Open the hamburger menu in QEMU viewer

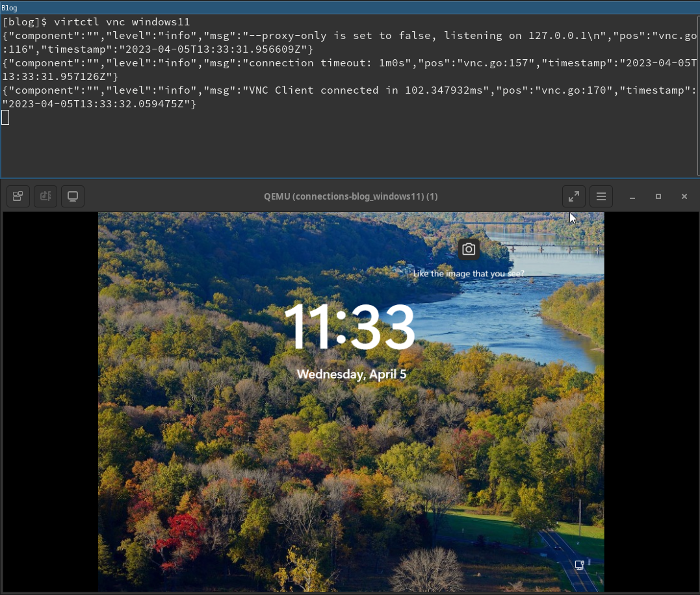pyautogui.click(x=601, y=196)
